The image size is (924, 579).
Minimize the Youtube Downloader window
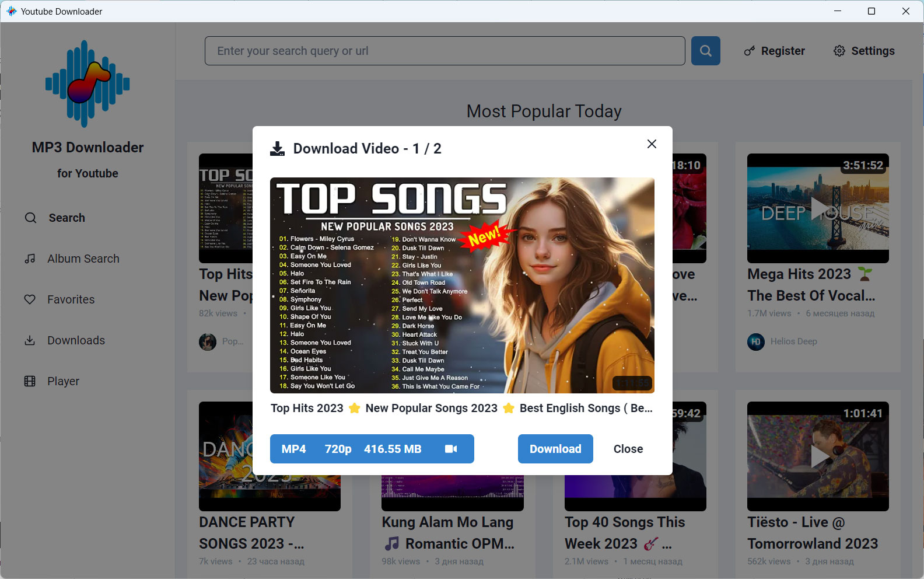pos(838,11)
